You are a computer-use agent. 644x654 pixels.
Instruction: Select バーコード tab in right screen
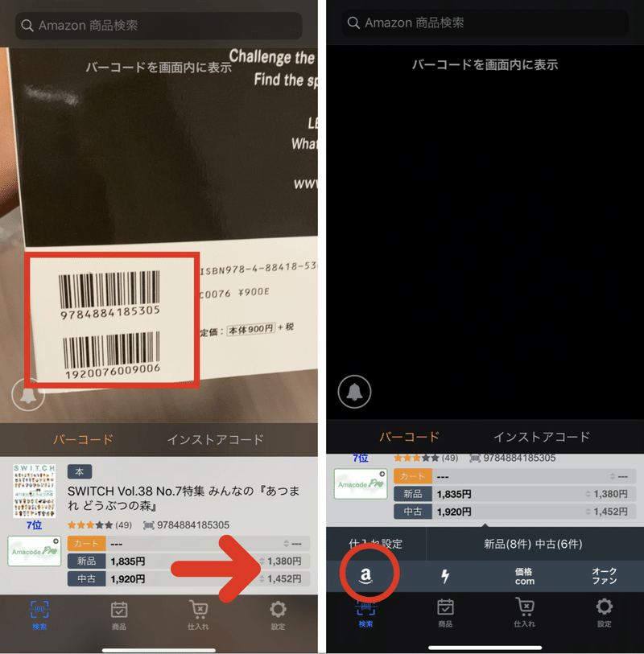pos(410,437)
